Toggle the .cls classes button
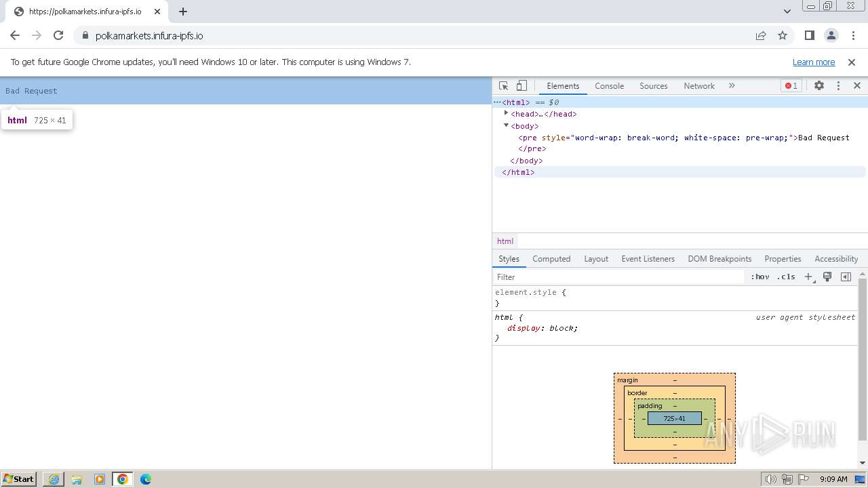The width and height of the screenshot is (868, 488). point(787,277)
